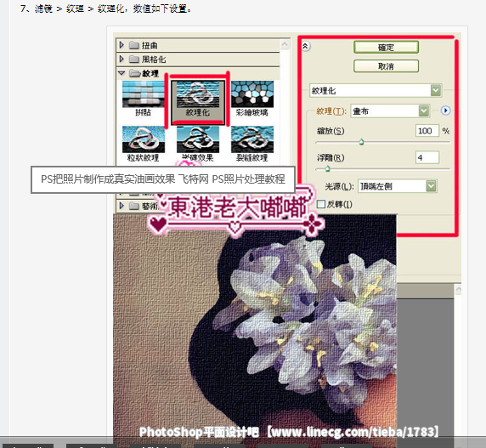Select the 彩繪玻璃 filter thumbnail
The height and width of the screenshot is (448, 486).
coord(252,99)
